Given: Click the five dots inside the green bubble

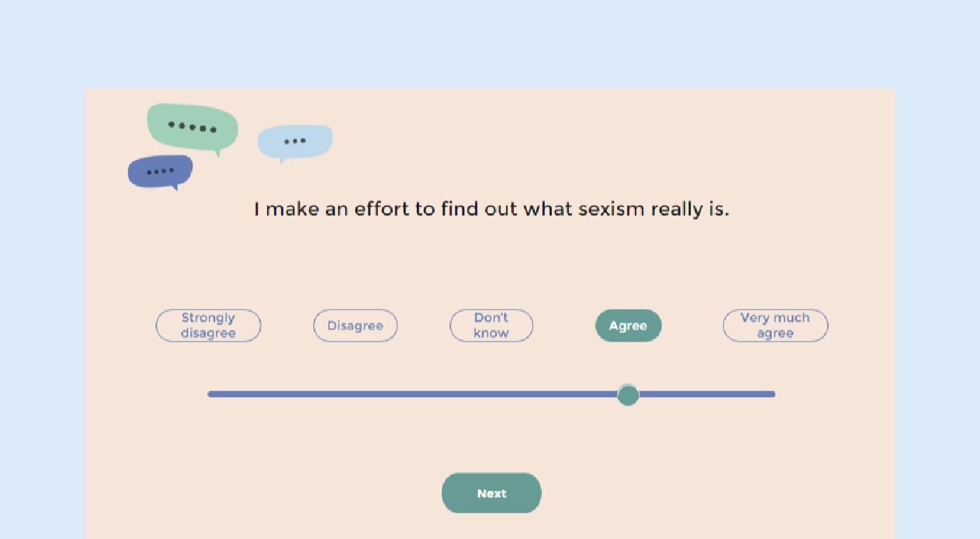Looking at the screenshot, I should [192, 127].
